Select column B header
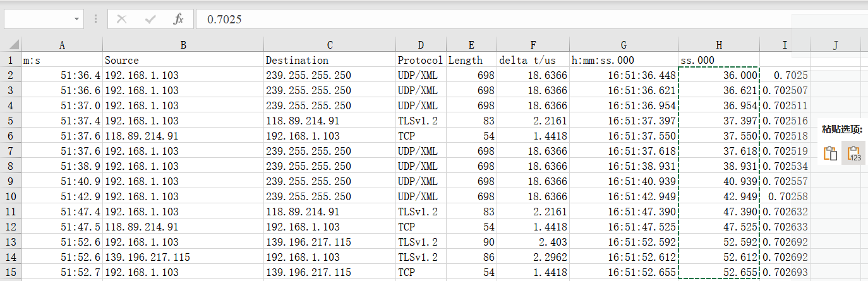 (x=183, y=45)
